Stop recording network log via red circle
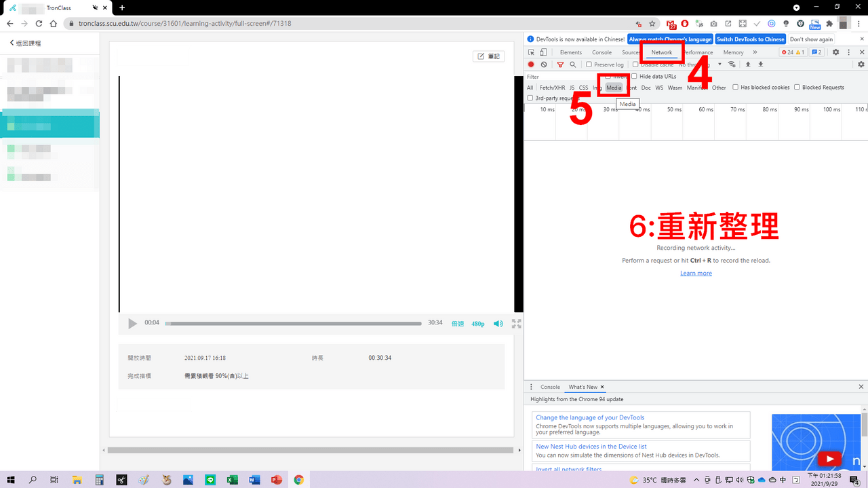Image resolution: width=868 pixels, height=488 pixels. (531, 64)
